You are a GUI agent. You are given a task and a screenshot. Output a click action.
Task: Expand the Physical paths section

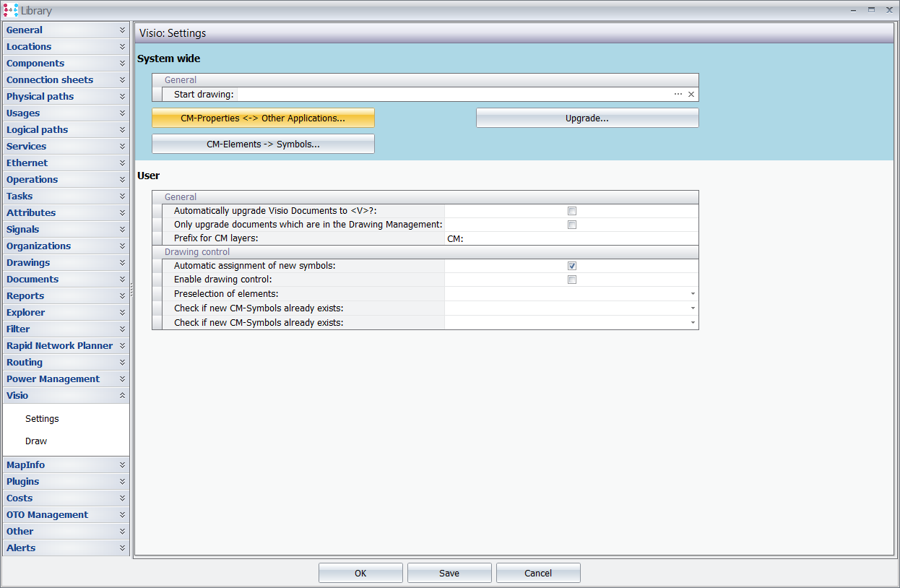click(x=66, y=97)
